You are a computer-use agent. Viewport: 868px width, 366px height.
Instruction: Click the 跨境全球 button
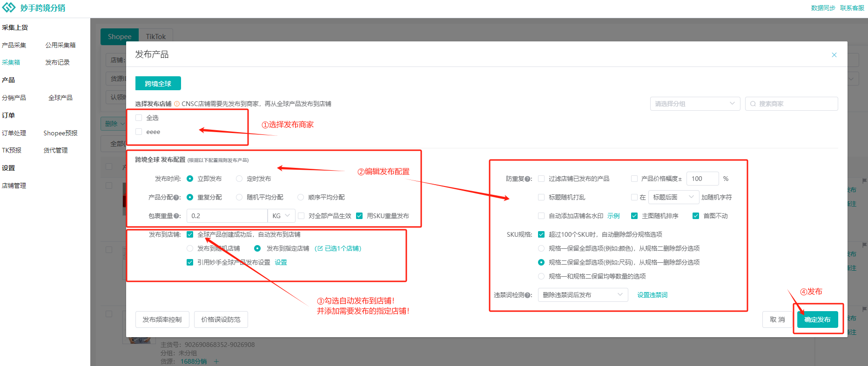pyautogui.click(x=158, y=83)
